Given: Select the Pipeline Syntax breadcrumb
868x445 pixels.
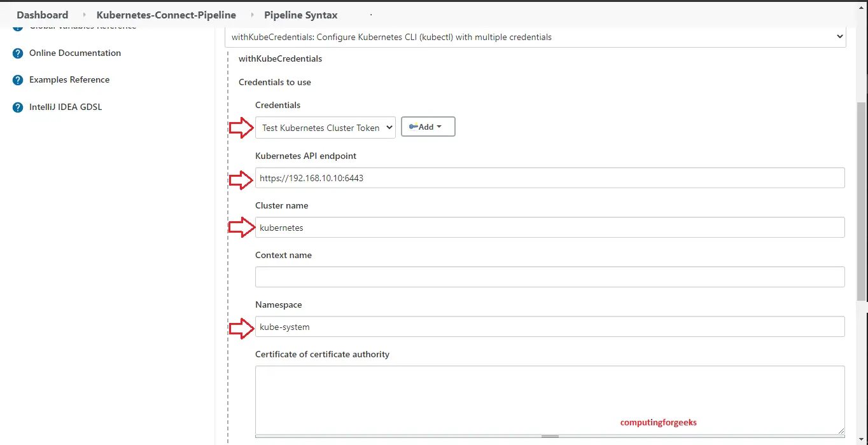Looking at the screenshot, I should pyautogui.click(x=301, y=15).
